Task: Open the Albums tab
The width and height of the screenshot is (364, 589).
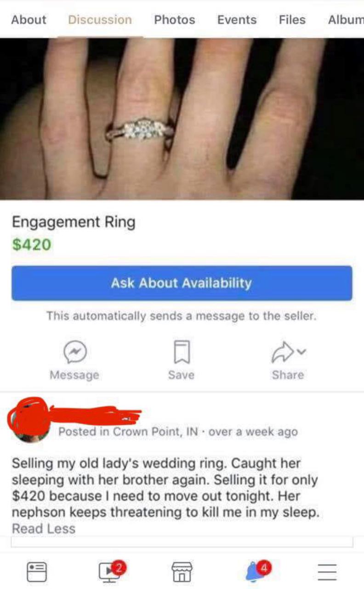Action: (x=346, y=20)
